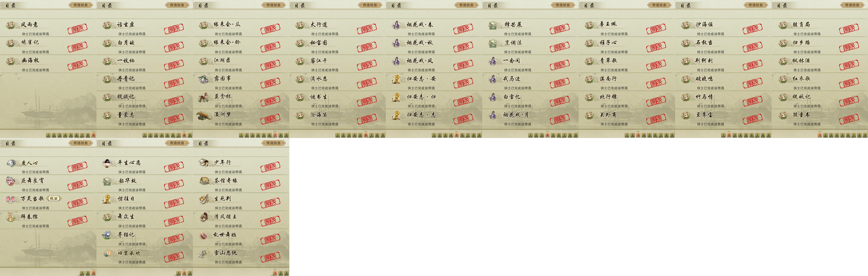
Task: Open 奇遇信息 above the 少年行 list
Action: click(274, 143)
